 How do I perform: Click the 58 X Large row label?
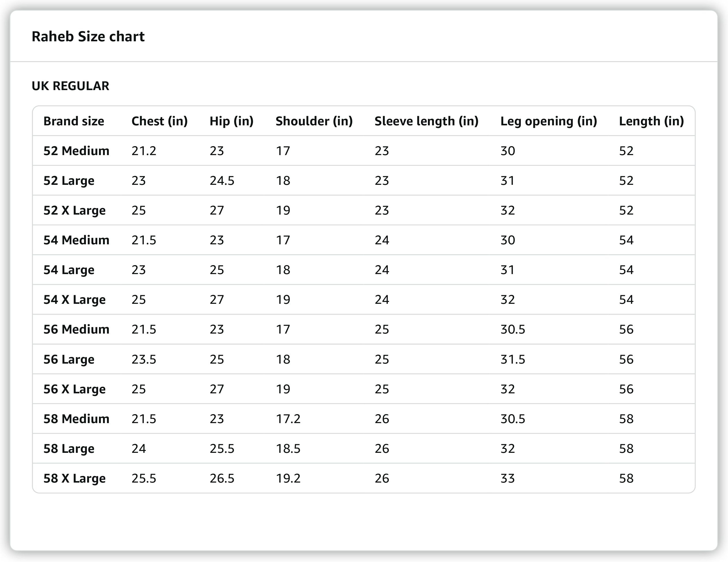tap(74, 478)
